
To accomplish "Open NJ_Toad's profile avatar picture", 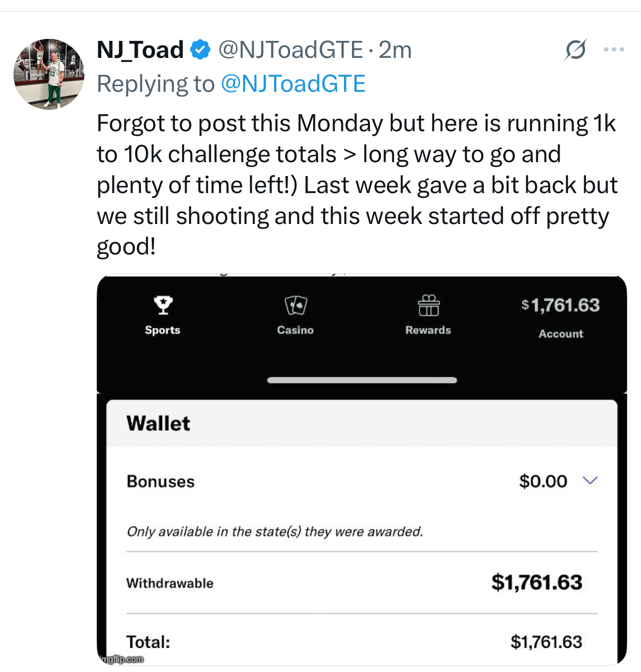I will tap(49, 74).
